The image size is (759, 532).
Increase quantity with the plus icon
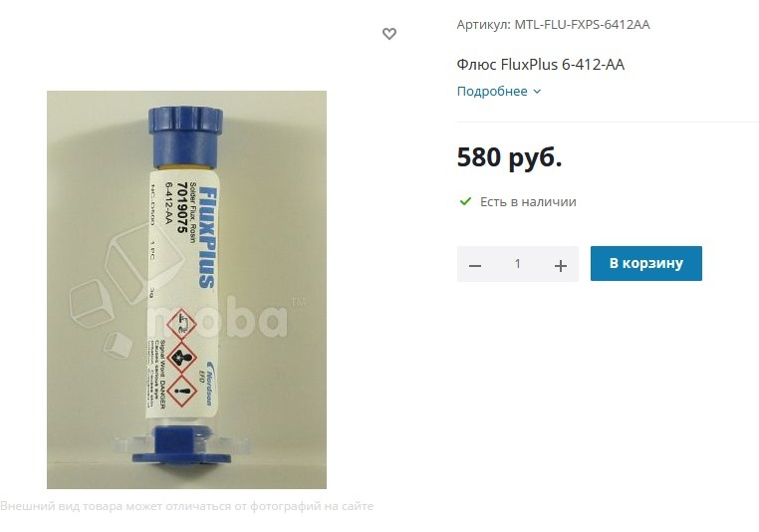561,265
